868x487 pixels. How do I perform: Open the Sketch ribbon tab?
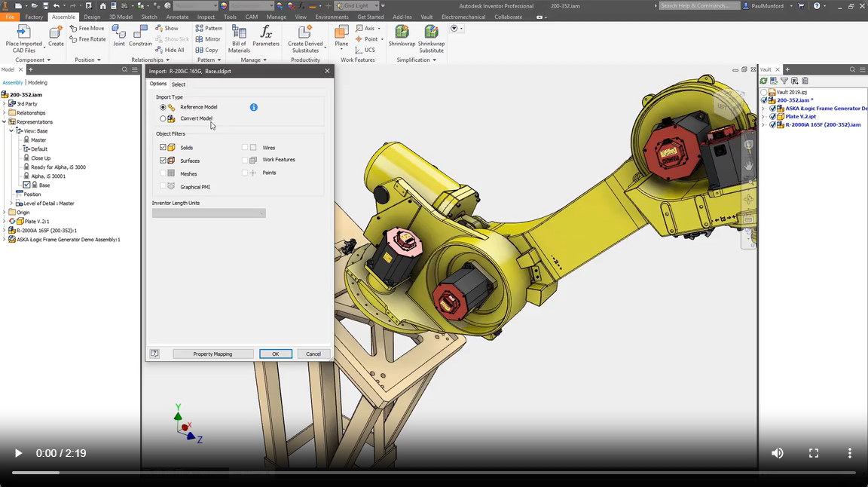[149, 17]
